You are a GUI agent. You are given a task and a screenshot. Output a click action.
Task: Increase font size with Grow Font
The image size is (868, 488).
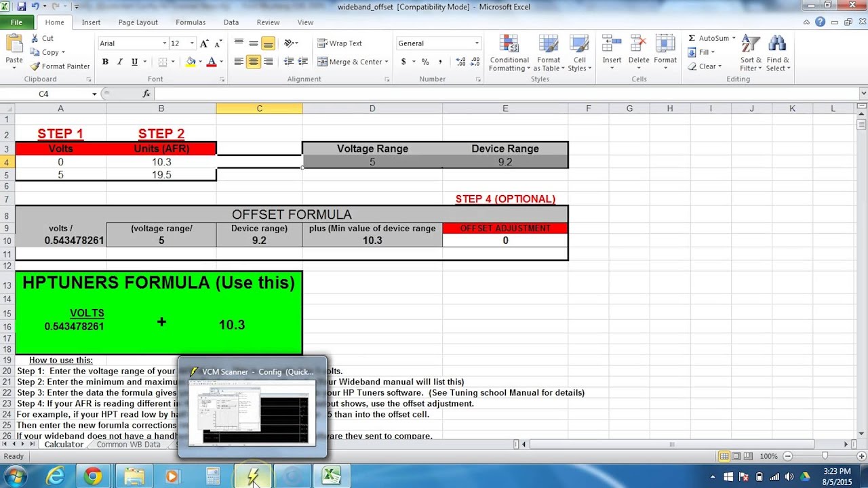click(205, 43)
